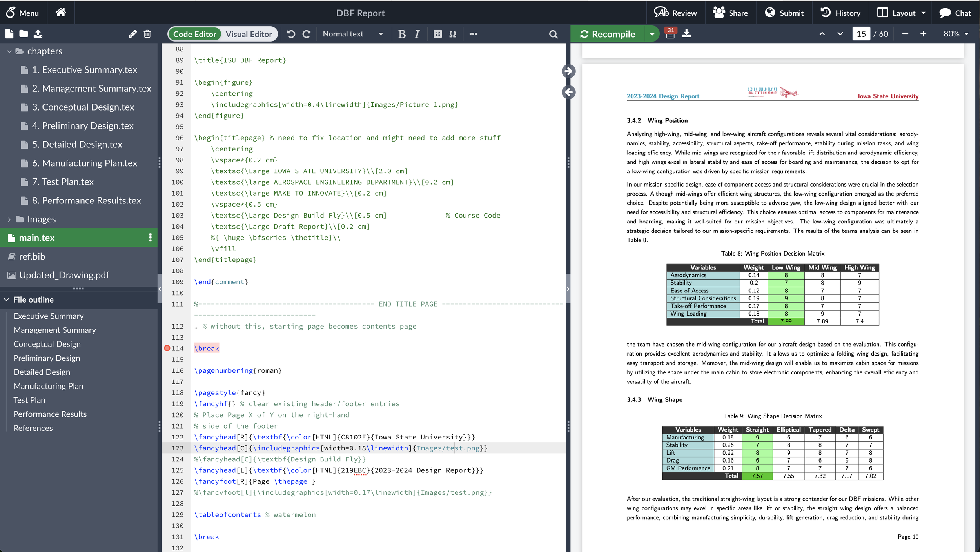Click the new file icon
This screenshot has height=552, width=980.
point(9,34)
